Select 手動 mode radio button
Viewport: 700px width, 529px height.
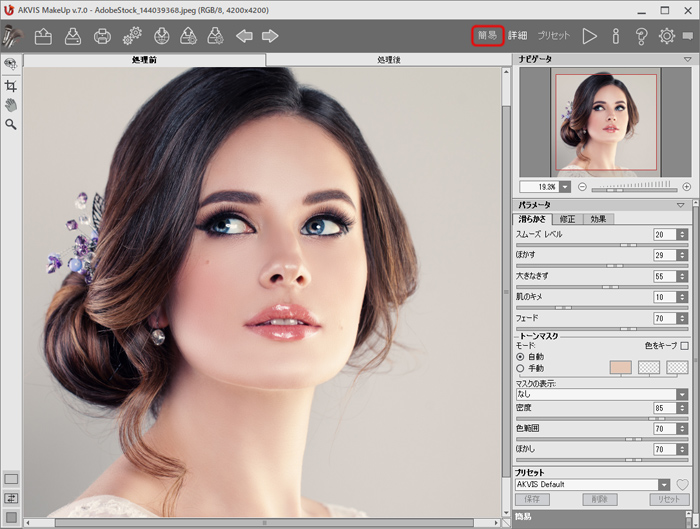pyautogui.click(x=520, y=368)
